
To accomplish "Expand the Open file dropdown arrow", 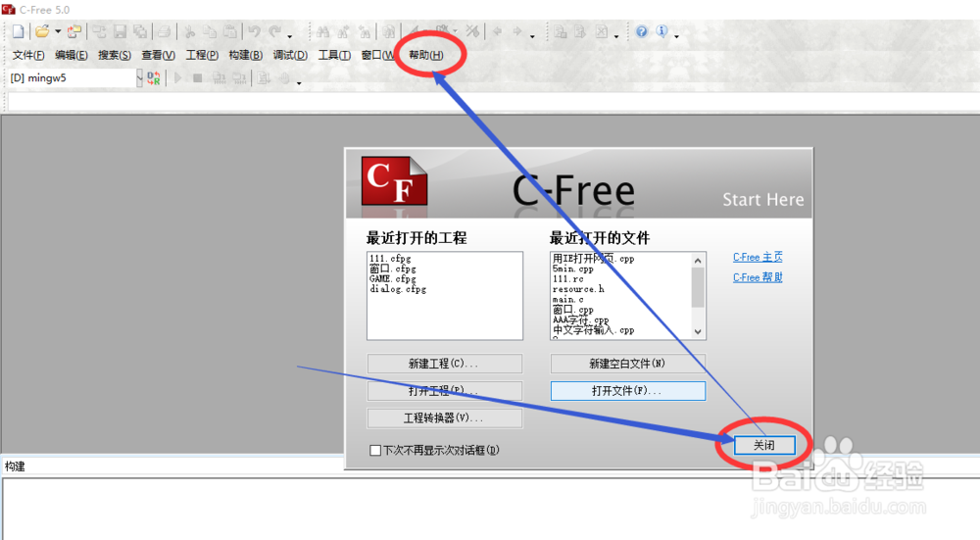I will coord(58,31).
